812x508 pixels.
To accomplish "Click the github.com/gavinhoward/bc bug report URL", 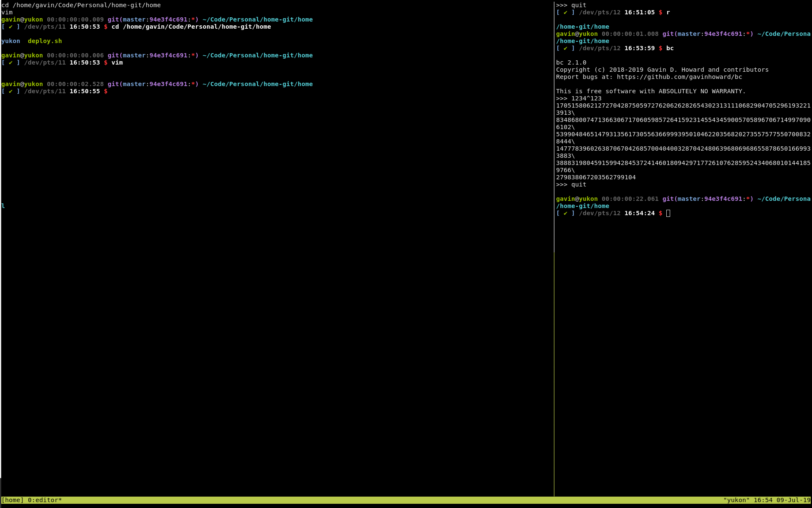I will coord(679,77).
